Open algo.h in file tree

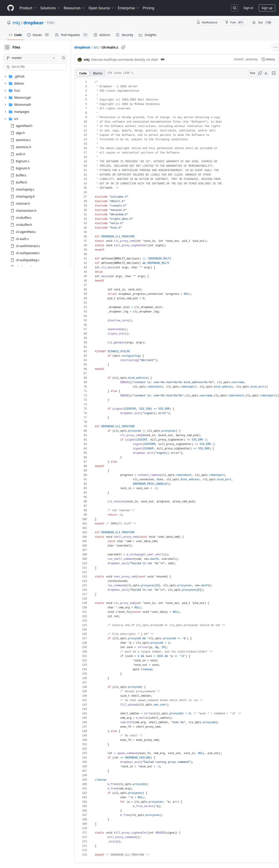point(20,133)
